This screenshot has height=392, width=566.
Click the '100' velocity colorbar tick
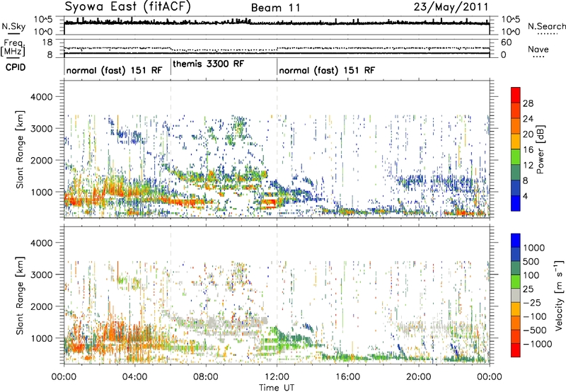pos(531,275)
